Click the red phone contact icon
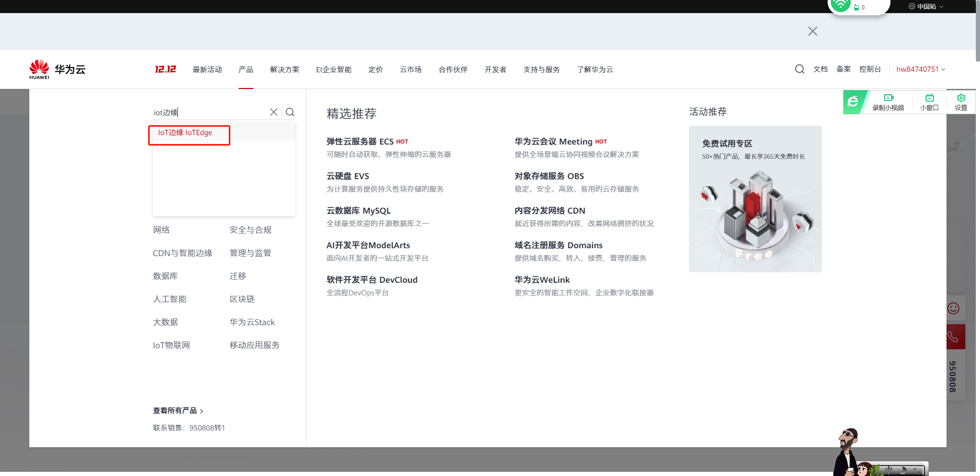 coord(953,337)
